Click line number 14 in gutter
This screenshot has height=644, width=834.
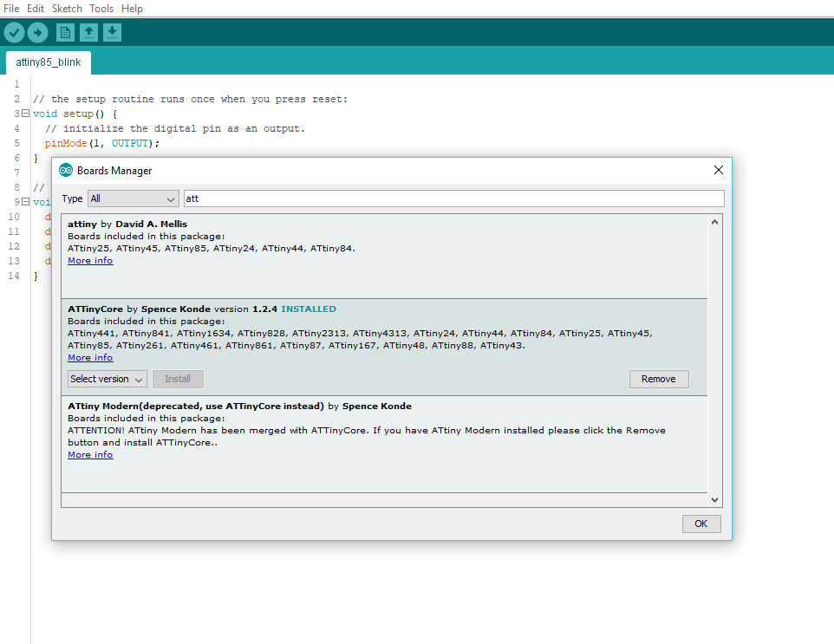14,276
